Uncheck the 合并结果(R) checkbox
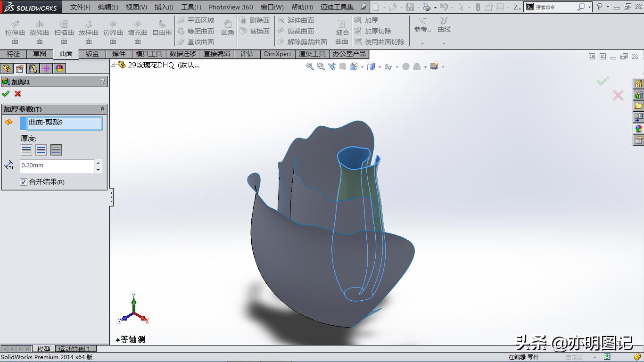Screen dimensions: 644x362 [23, 182]
